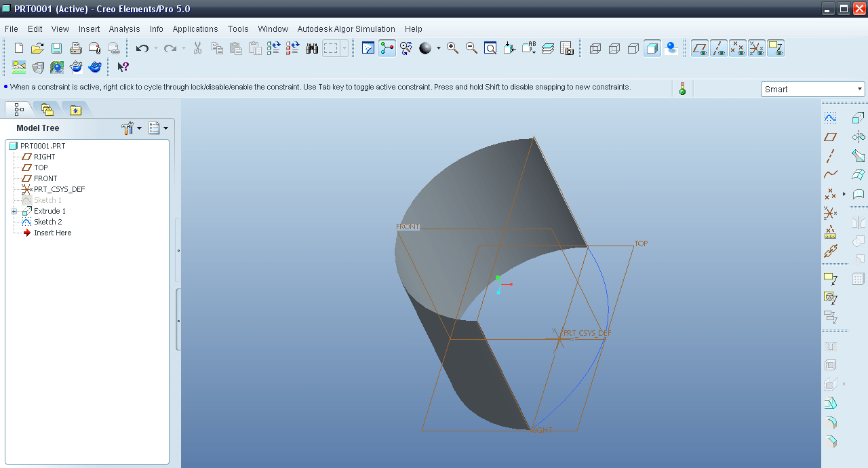Open the File menu
Screen dimensions: 868x468
click(12, 28)
